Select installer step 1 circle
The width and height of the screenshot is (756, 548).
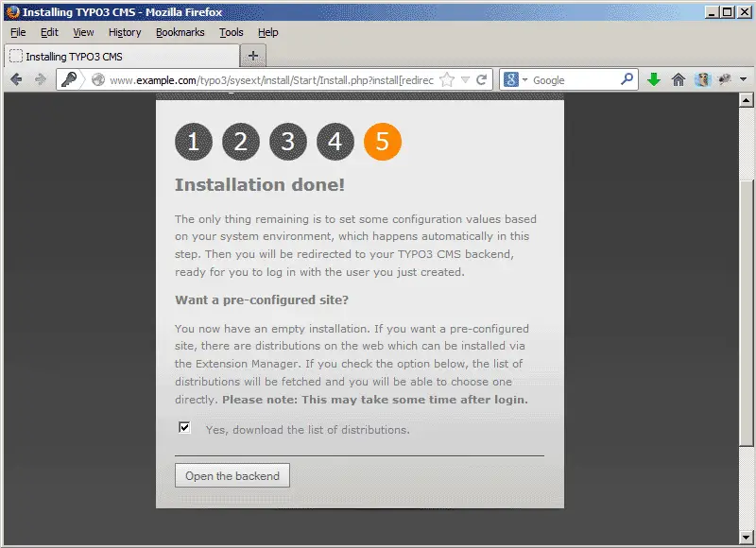pyautogui.click(x=194, y=142)
